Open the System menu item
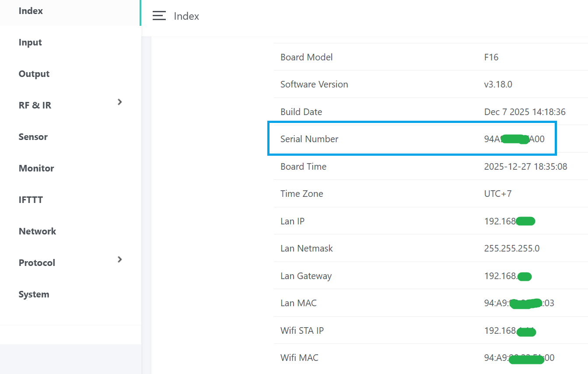The image size is (588, 374). click(x=34, y=294)
